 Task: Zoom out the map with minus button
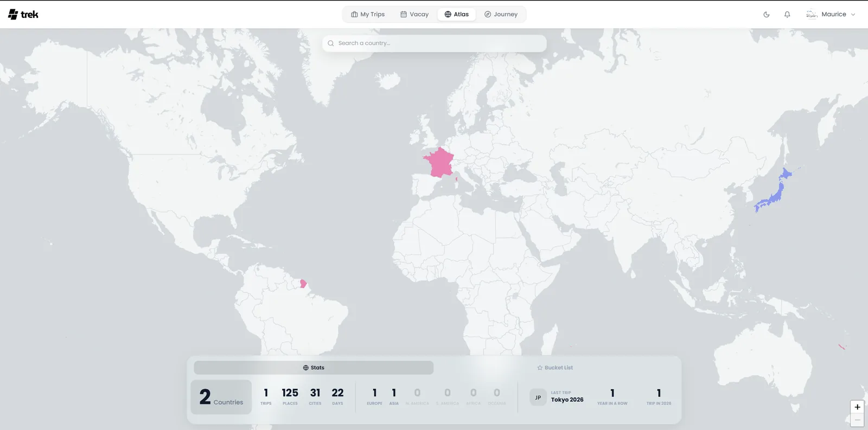tap(857, 420)
